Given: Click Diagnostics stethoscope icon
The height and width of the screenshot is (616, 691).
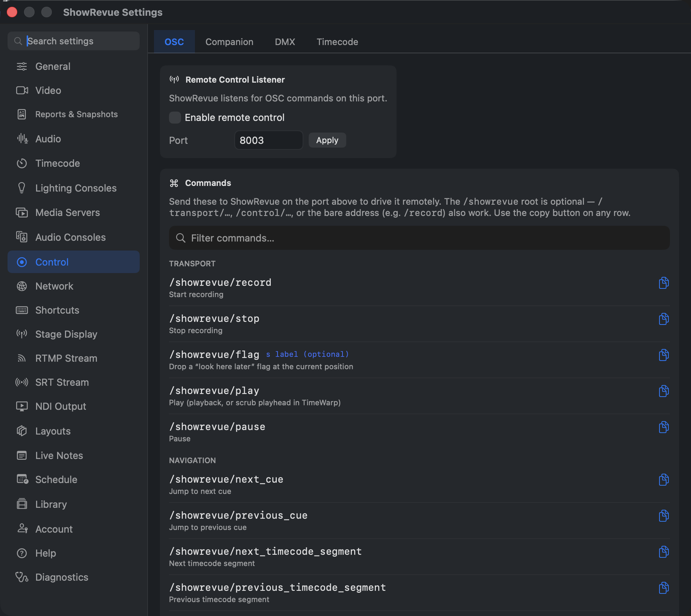Looking at the screenshot, I should (22, 577).
